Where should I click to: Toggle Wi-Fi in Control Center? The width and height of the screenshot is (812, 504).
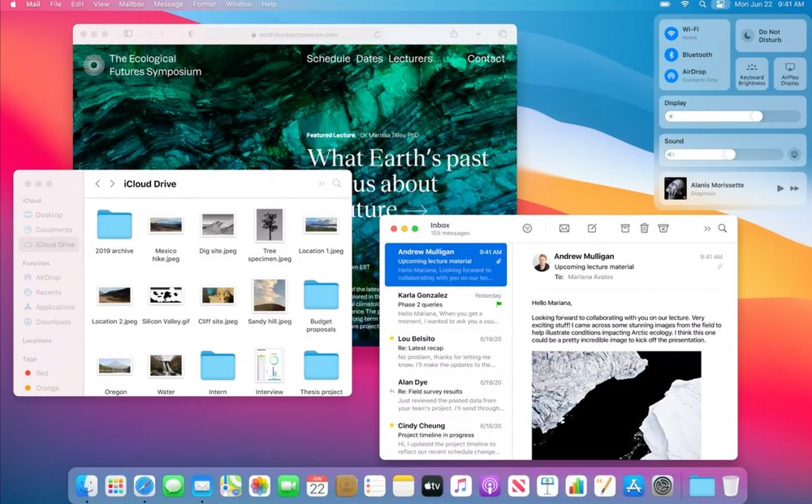point(672,33)
